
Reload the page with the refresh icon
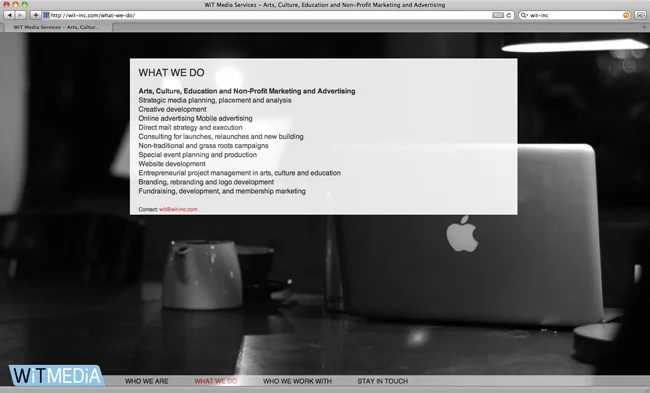pyautogui.click(x=509, y=15)
